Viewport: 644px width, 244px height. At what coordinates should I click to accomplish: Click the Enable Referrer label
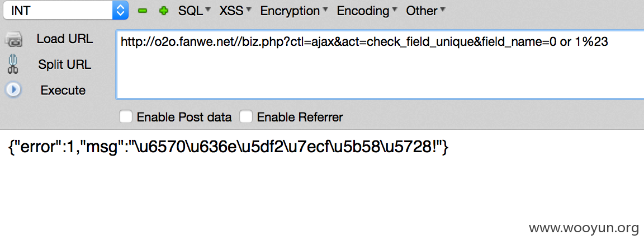click(x=300, y=118)
